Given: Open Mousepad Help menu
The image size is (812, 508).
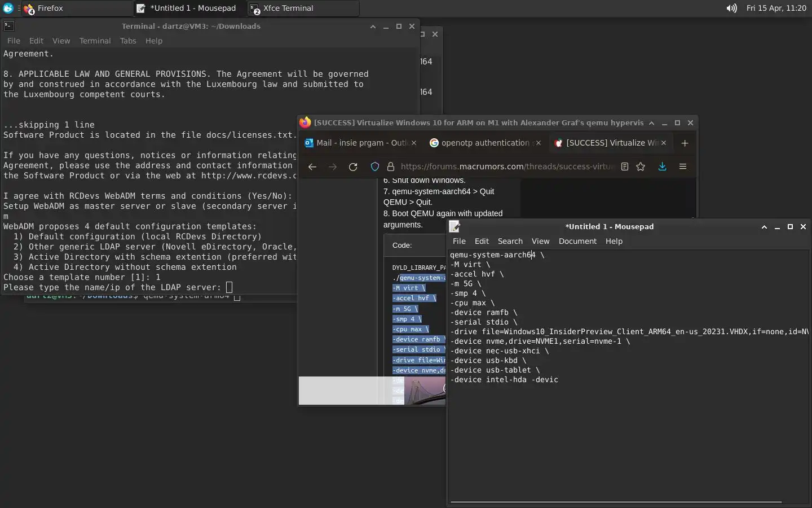Looking at the screenshot, I should pos(614,241).
